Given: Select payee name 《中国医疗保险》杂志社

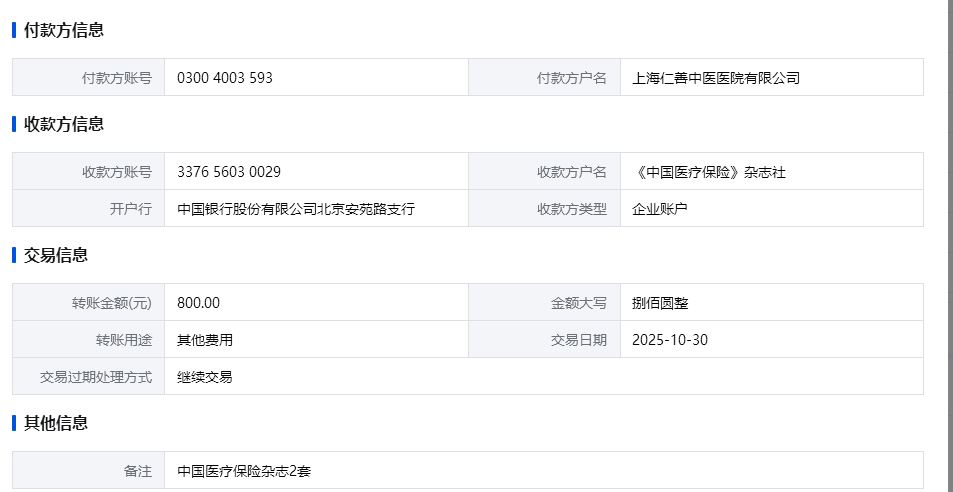Looking at the screenshot, I should (709, 172).
